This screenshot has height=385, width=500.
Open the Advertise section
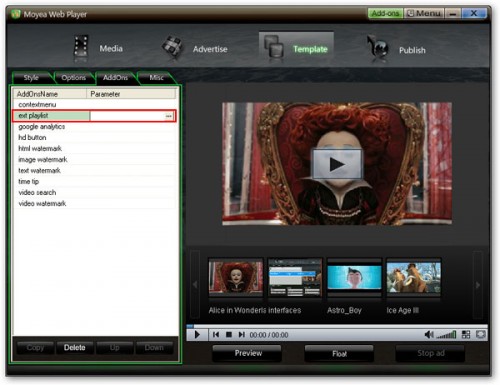[194, 49]
